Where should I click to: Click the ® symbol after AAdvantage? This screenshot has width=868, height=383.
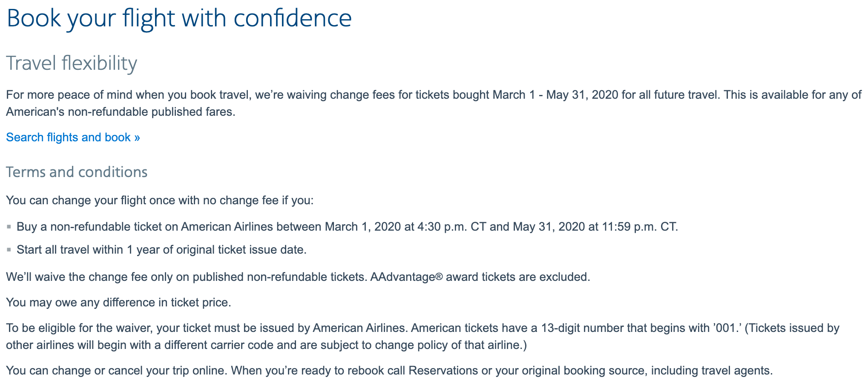(439, 277)
